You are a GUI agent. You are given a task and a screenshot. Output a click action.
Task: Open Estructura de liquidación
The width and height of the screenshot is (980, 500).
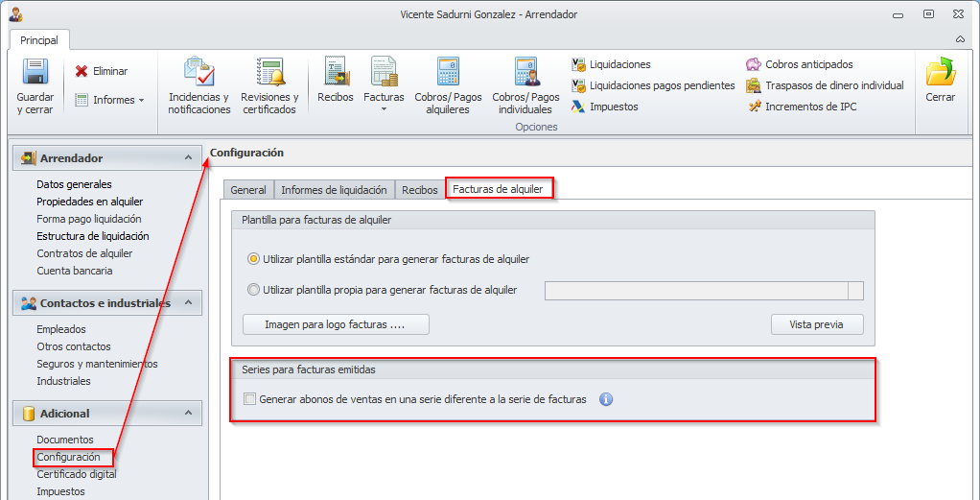92,236
